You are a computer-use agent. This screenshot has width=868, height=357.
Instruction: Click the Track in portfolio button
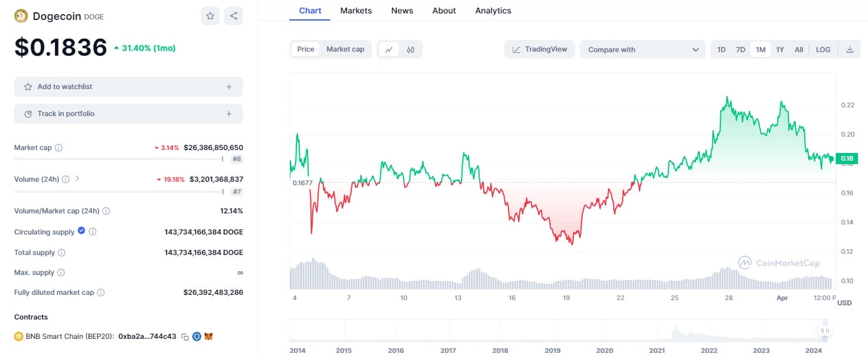pos(128,114)
